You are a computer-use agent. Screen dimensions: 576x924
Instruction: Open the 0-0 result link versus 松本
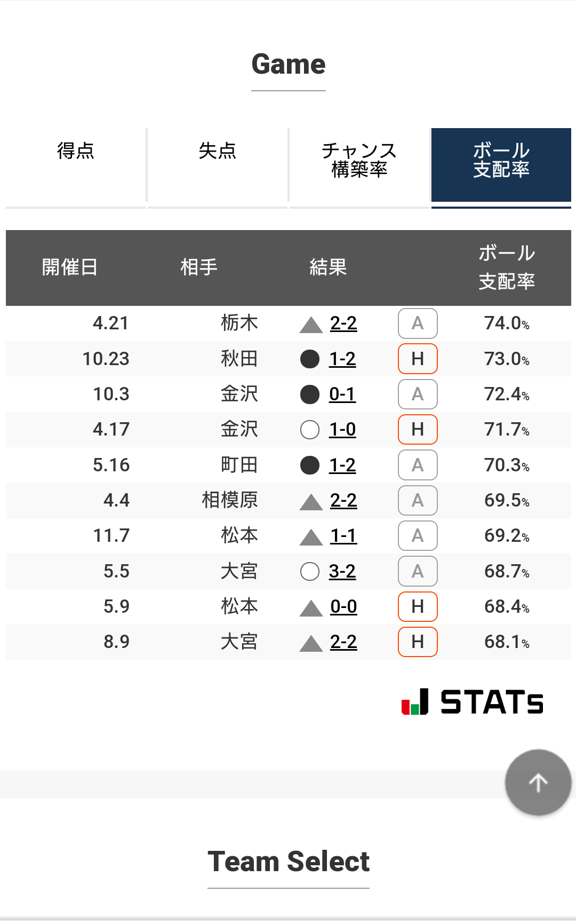(x=343, y=607)
